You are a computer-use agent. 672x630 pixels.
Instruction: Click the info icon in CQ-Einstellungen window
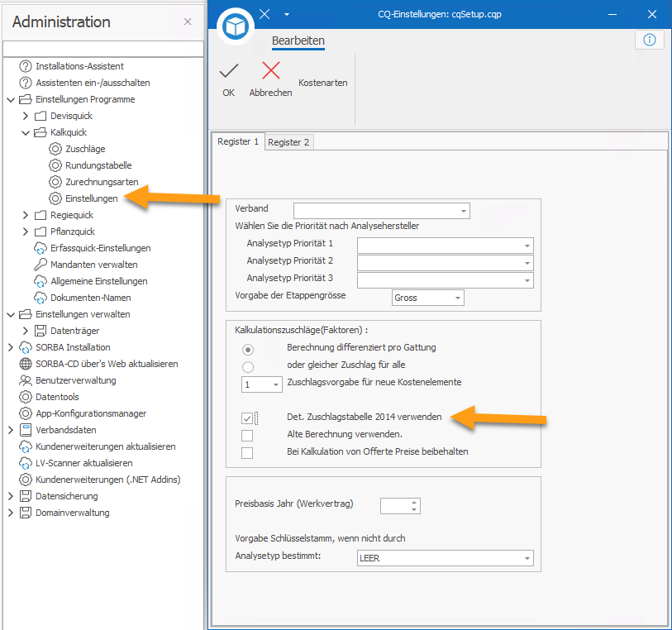(x=650, y=40)
